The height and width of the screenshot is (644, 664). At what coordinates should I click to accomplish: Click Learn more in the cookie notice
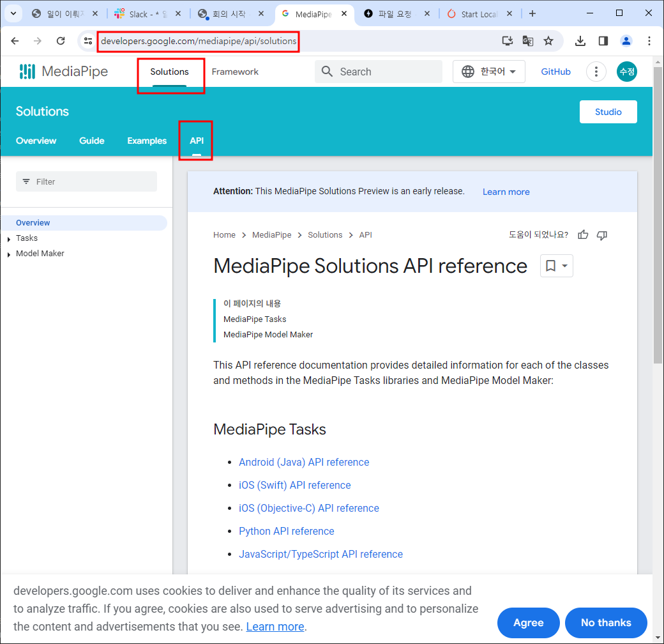click(275, 627)
